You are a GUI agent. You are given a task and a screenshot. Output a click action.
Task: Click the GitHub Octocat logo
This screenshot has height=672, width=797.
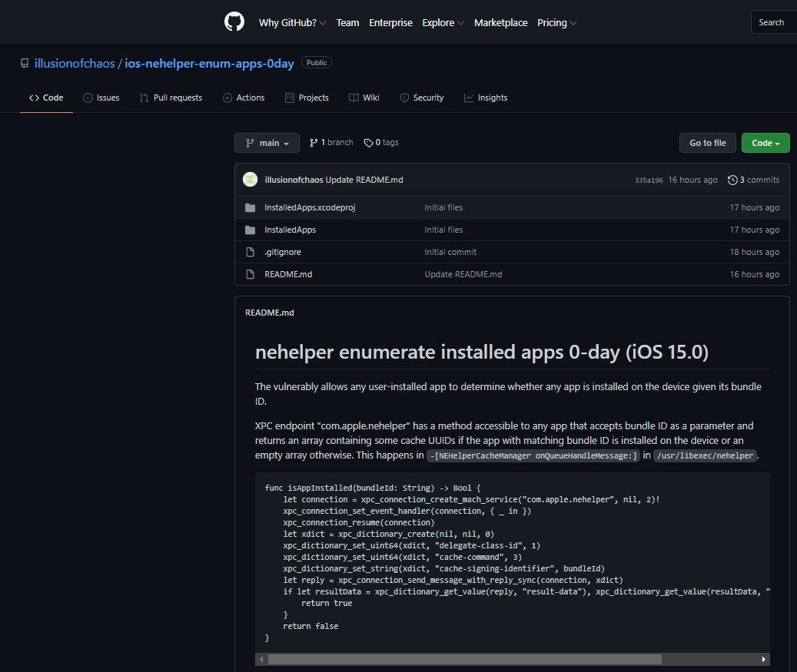tap(234, 22)
